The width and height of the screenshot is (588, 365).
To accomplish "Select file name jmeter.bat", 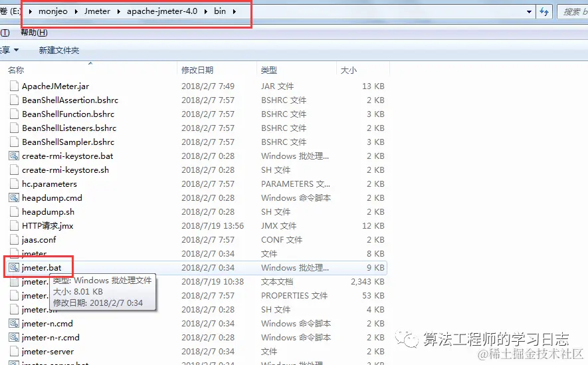I will pos(42,267).
